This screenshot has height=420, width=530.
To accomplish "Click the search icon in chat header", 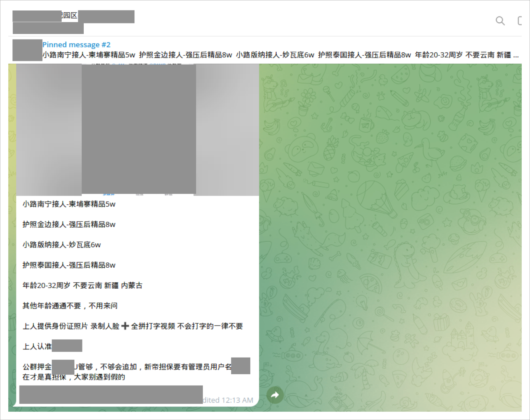I will pyautogui.click(x=500, y=21).
